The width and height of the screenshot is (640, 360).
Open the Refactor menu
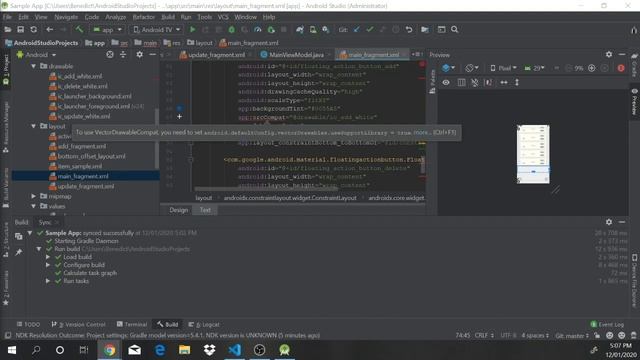point(144,17)
